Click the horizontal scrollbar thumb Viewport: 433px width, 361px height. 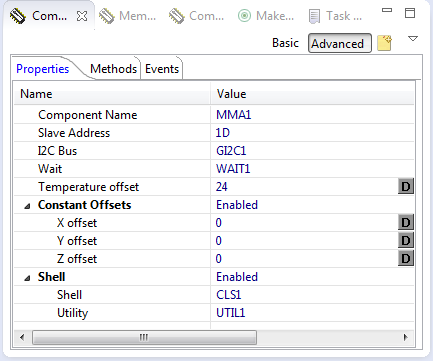pos(144,337)
